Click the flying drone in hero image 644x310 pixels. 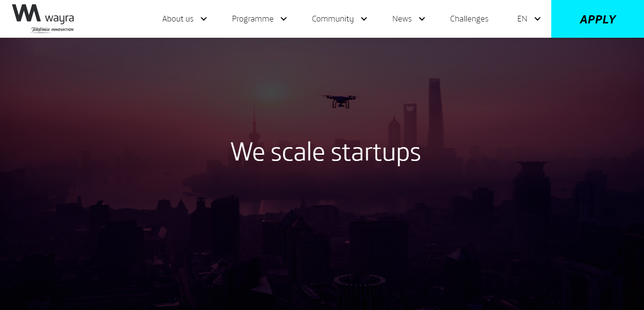click(340, 101)
